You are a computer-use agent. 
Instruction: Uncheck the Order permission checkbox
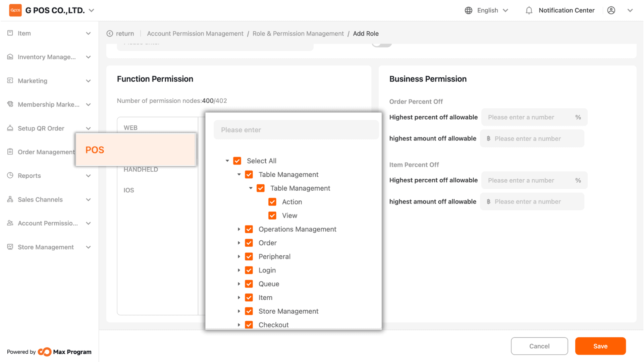point(249,243)
